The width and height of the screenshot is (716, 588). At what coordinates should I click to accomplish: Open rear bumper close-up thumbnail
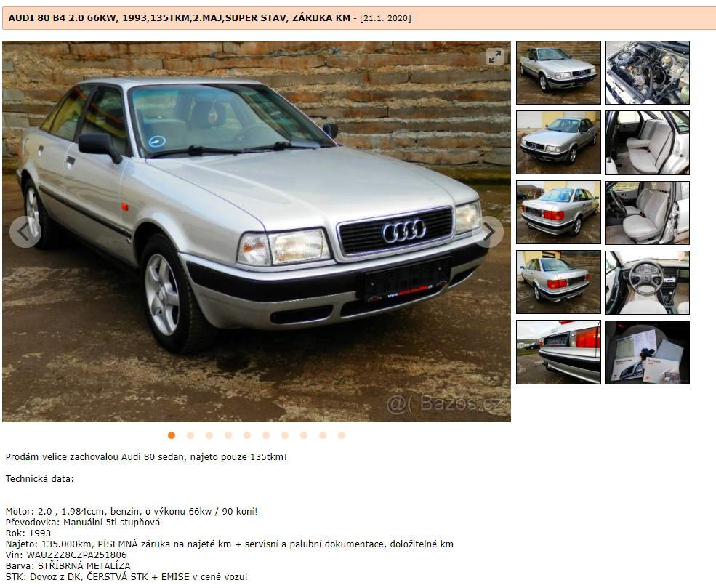(x=558, y=353)
